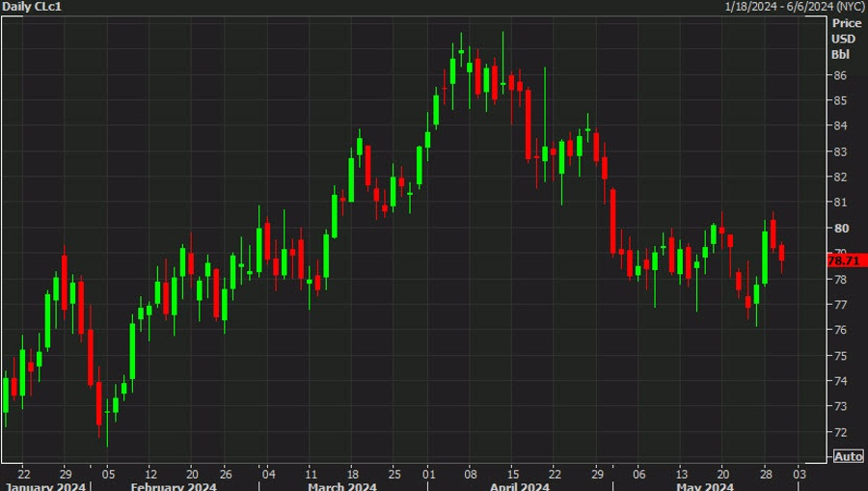Click the 08 date tick in April
This screenshot has height=491, width=868.
pyautogui.click(x=471, y=475)
